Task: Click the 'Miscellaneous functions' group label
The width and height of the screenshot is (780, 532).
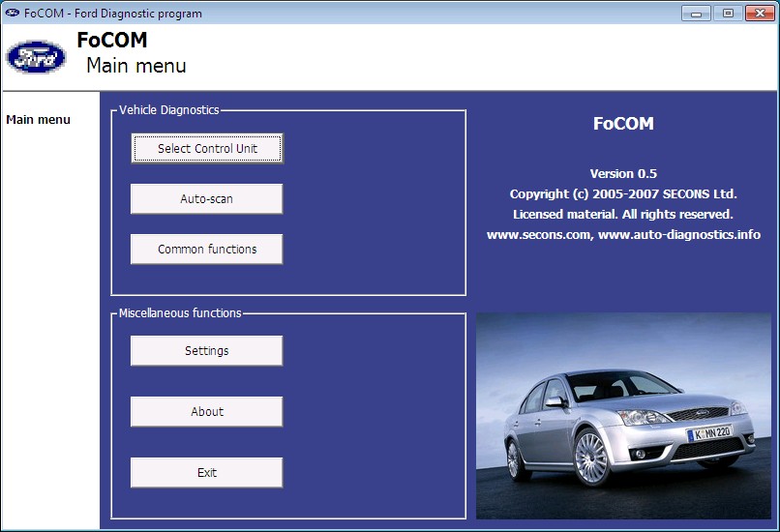Action: [180, 312]
